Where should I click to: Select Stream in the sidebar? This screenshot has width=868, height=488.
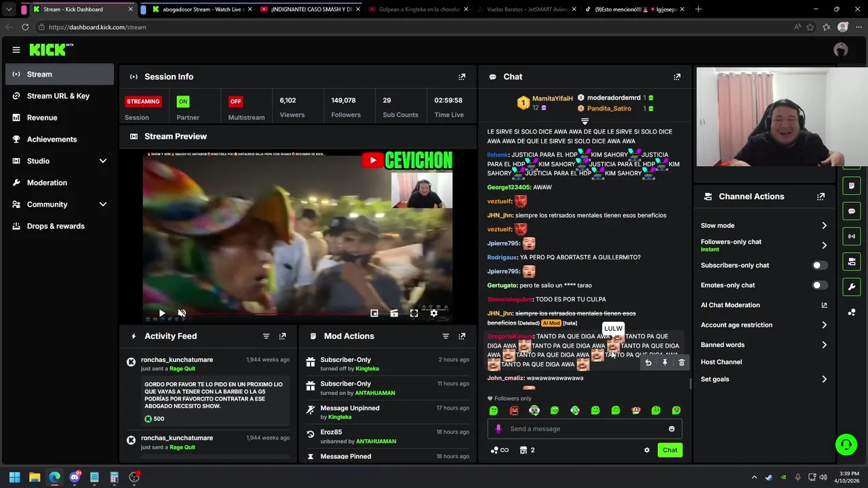click(x=60, y=74)
